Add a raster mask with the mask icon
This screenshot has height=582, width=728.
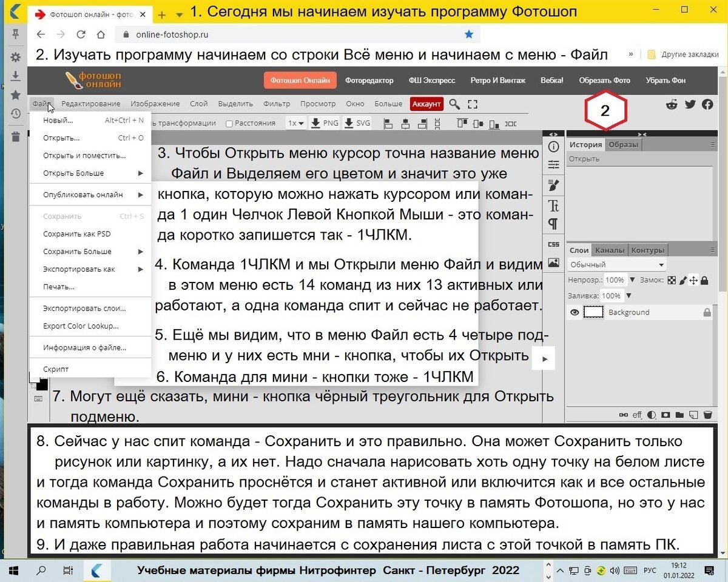[666, 415]
